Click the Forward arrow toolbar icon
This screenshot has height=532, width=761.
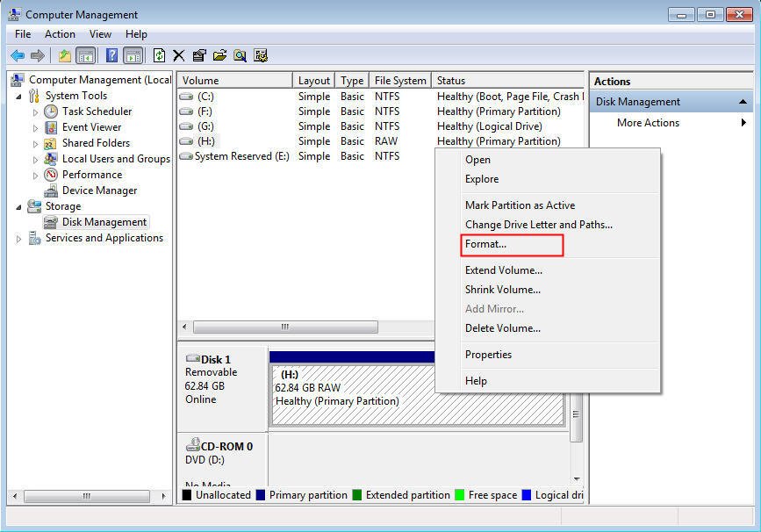[38, 56]
